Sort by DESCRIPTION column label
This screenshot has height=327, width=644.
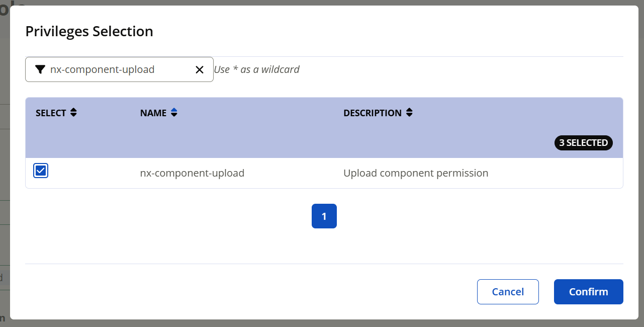(x=373, y=113)
